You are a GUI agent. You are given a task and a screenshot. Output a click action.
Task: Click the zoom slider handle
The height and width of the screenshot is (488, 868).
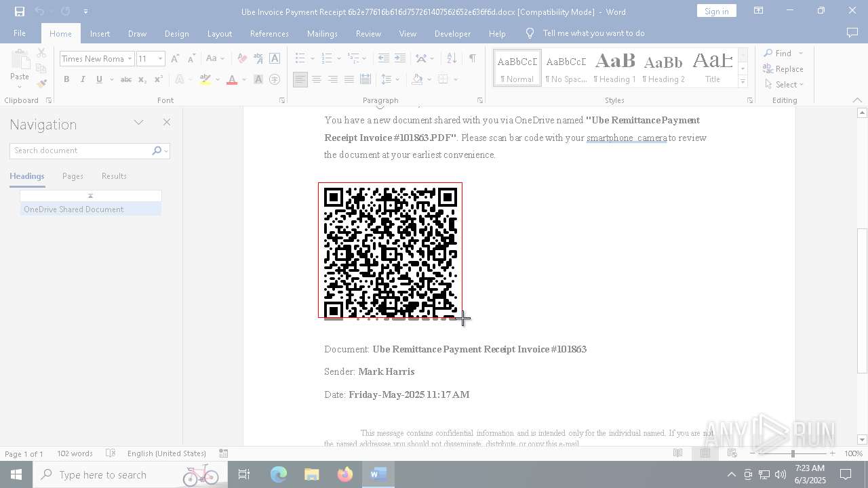793,453
